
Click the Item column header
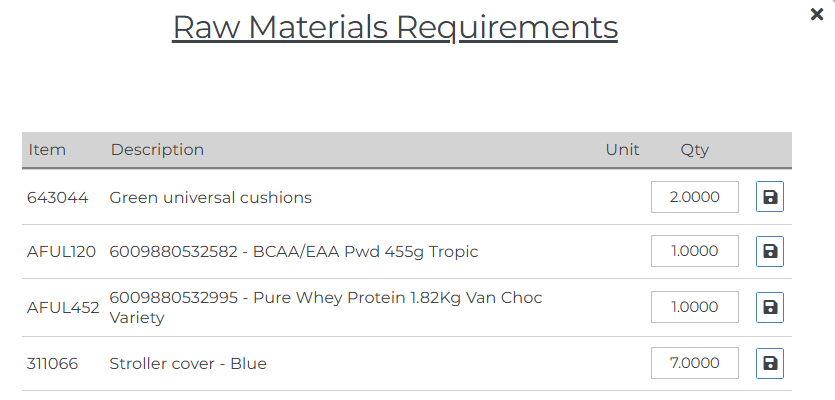(47, 150)
